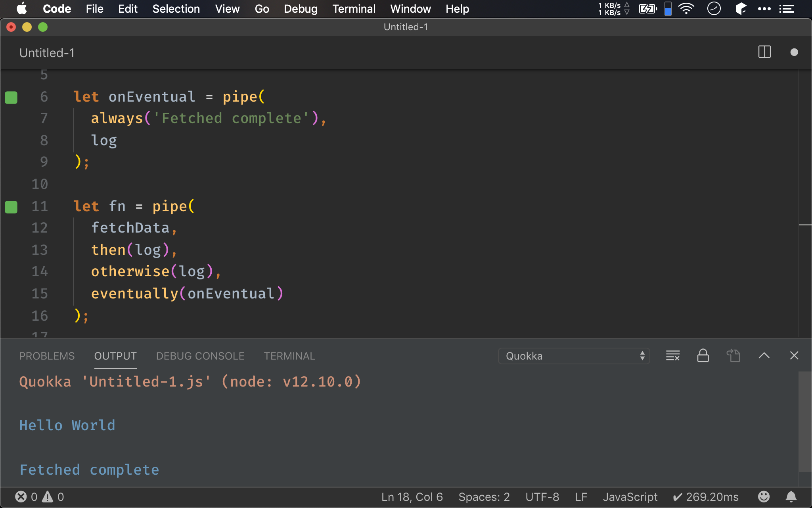812x508 pixels.
Task: Click the errors count icon in status bar
Action: 21,497
